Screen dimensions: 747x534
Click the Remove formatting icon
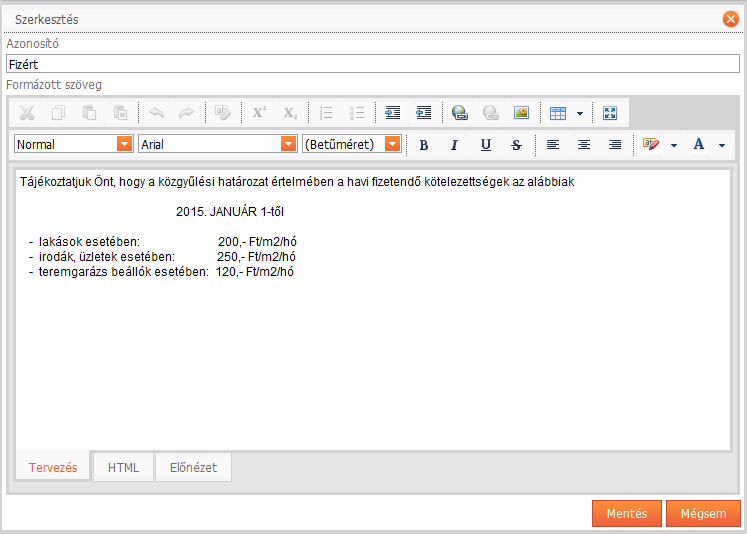point(222,113)
